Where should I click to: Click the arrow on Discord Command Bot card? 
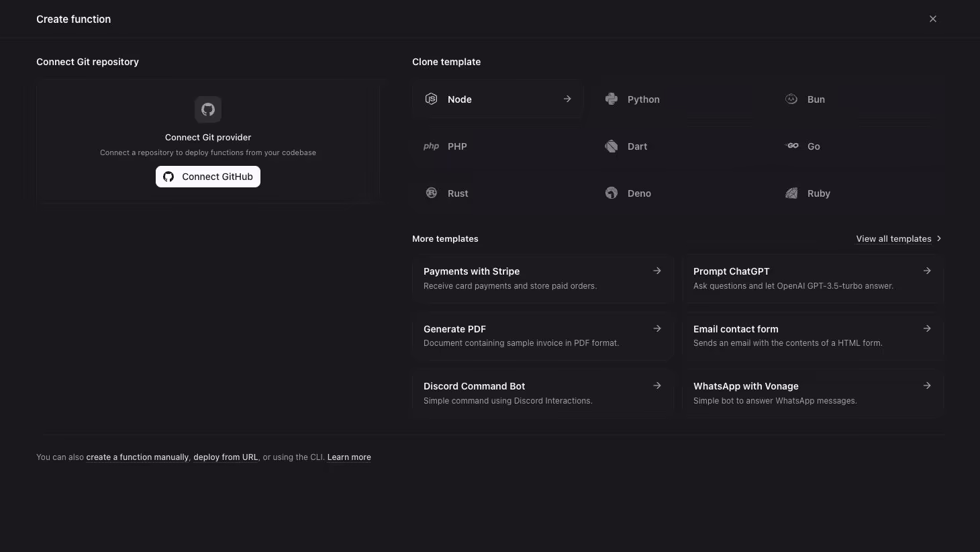(657, 385)
